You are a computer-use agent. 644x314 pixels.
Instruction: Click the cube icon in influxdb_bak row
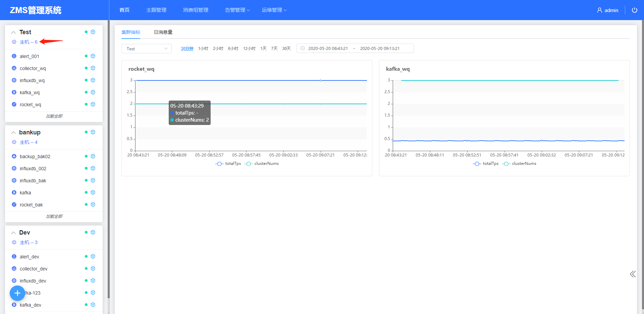pyautogui.click(x=93, y=180)
